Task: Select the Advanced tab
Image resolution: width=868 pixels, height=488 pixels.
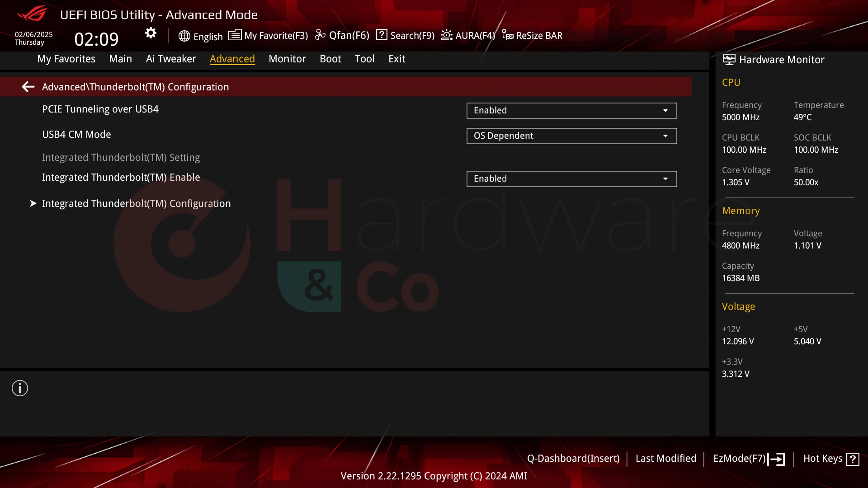Action: [x=232, y=59]
